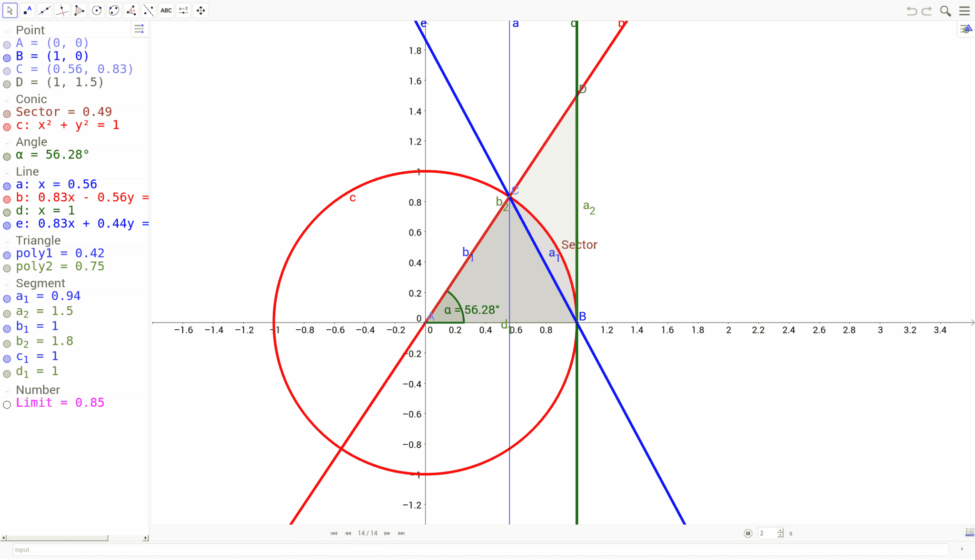Select the Angle tool
975x560 pixels.
click(131, 10)
